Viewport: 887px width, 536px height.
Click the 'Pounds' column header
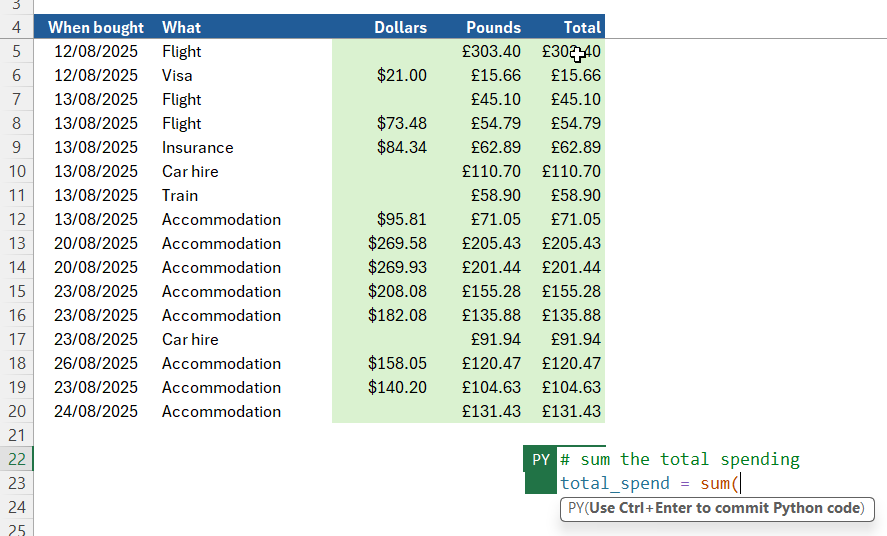(493, 28)
